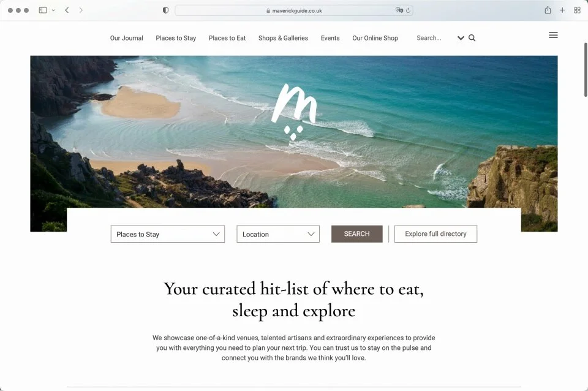Click the magnifying glass search icon
The width and height of the screenshot is (588, 391).
click(x=472, y=38)
